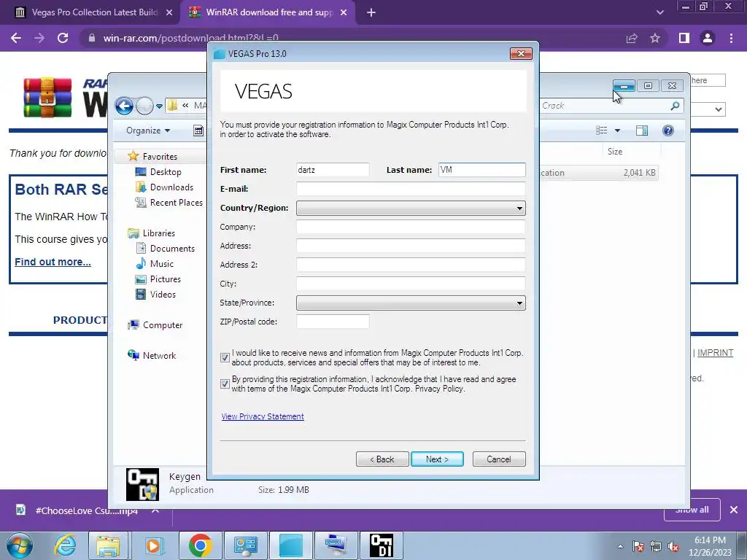This screenshot has width=747, height=560.
Task: Toggle the Explorer preview pane icon
Action: click(x=642, y=131)
